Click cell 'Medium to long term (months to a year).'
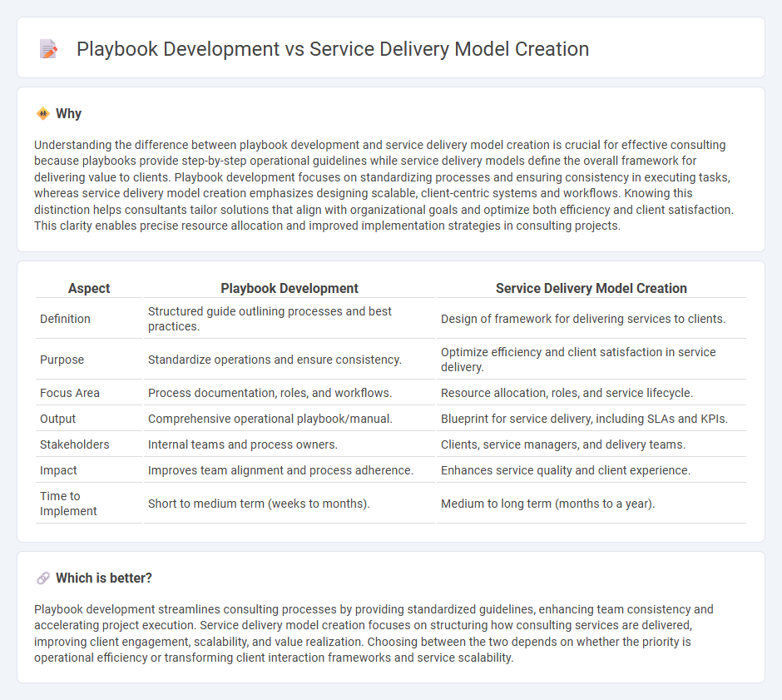782x700 pixels. pos(591,504)
